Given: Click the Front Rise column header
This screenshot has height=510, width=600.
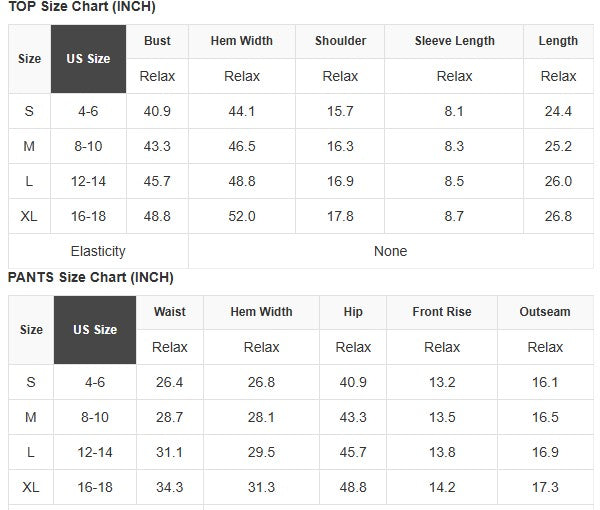Looking at the screenshot, I should [x=442, y=312].
